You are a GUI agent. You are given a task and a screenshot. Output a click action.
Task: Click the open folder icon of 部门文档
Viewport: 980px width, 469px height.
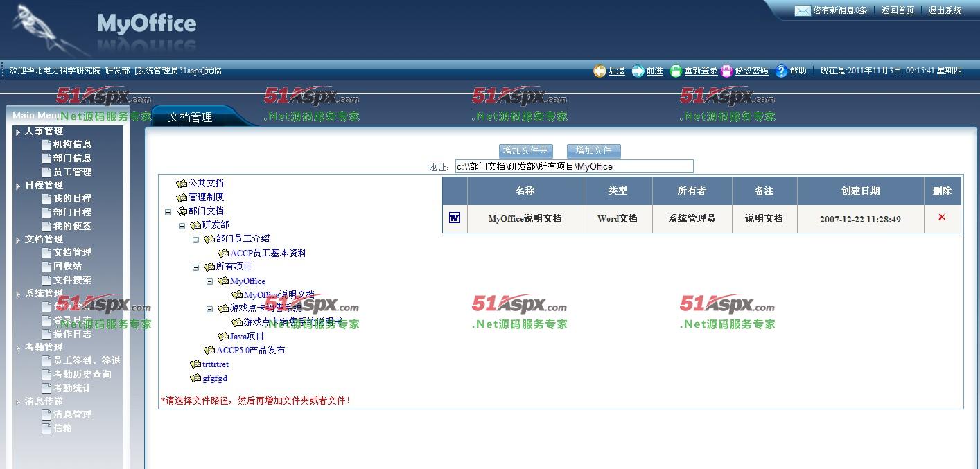click(x=182, y=211)
